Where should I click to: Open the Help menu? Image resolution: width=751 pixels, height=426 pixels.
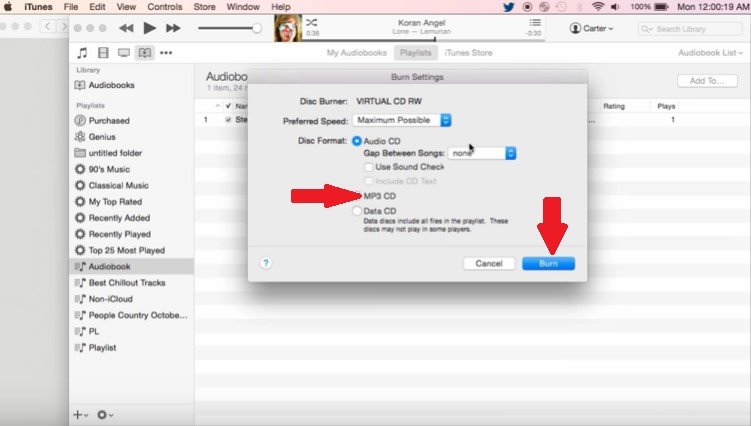(281, 7)
